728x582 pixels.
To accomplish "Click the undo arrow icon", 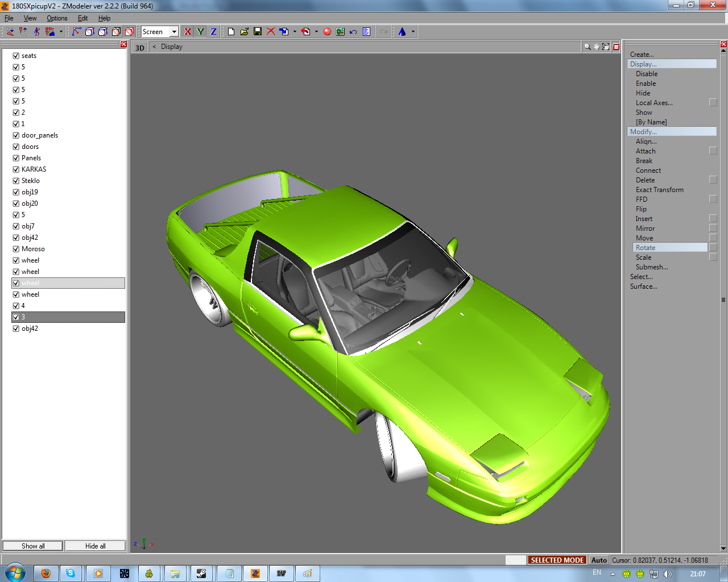I will coord(353,32).
